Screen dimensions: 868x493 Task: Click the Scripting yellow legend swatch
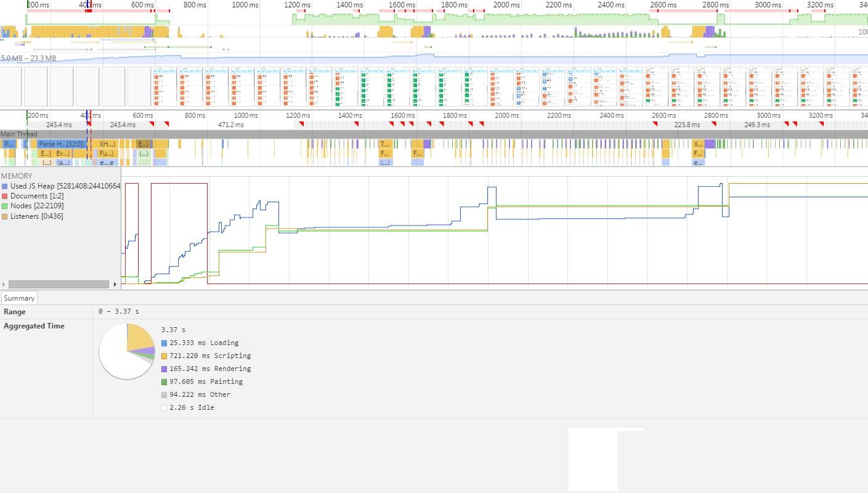pyautogui.click(x=164, y=356)
